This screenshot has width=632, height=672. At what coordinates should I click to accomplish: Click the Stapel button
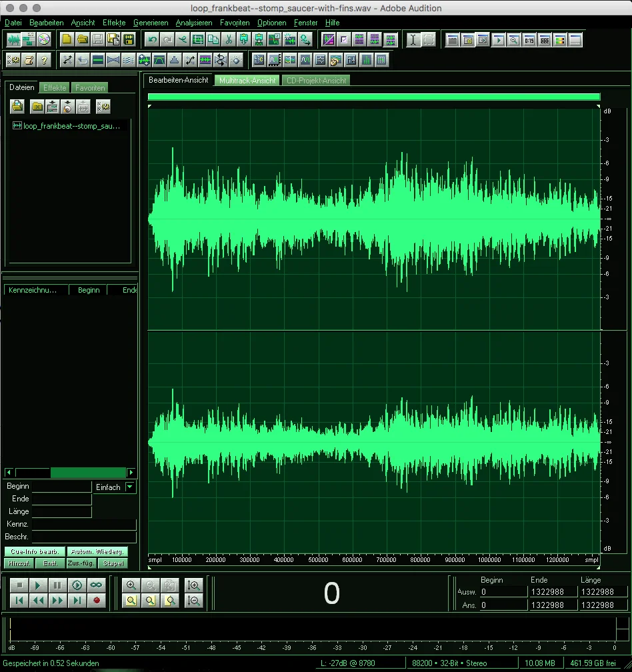(x=113, y=563)
